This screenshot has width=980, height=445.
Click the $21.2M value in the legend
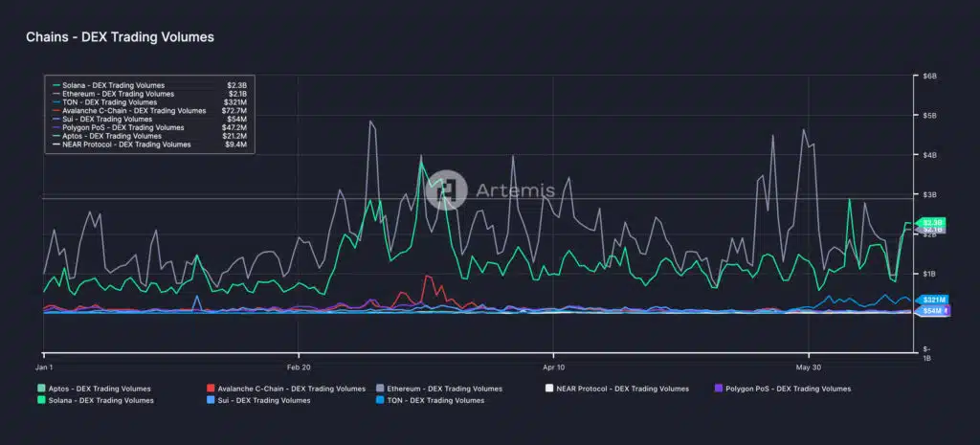pyautogui.click(x=236, y=136)
